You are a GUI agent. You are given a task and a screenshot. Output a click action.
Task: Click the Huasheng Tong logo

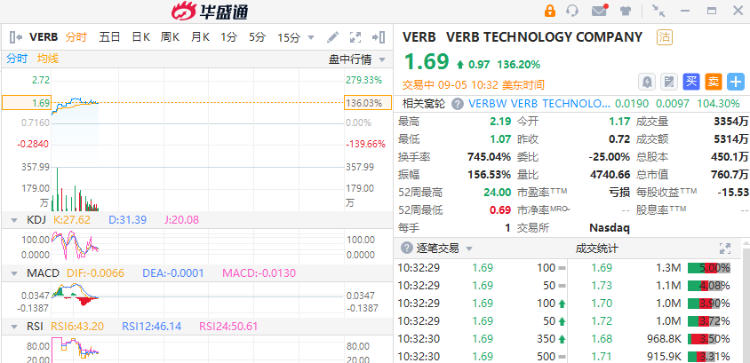(x=210, y=11)
